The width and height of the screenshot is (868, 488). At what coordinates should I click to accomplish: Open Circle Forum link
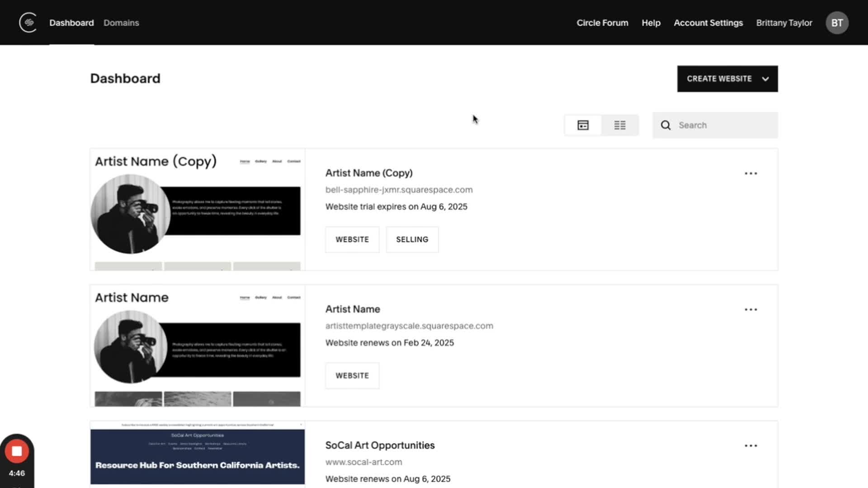(602, 23)
